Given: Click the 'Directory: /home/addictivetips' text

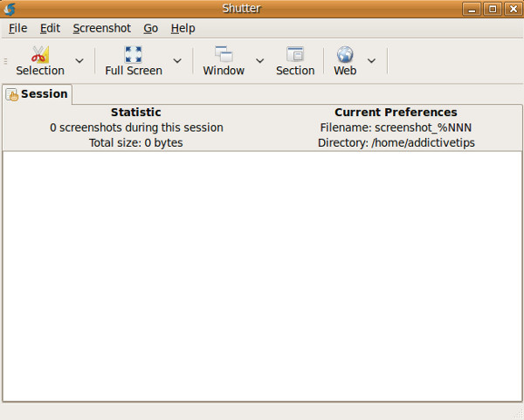Looking at the screenshot, I should [396, 143].
